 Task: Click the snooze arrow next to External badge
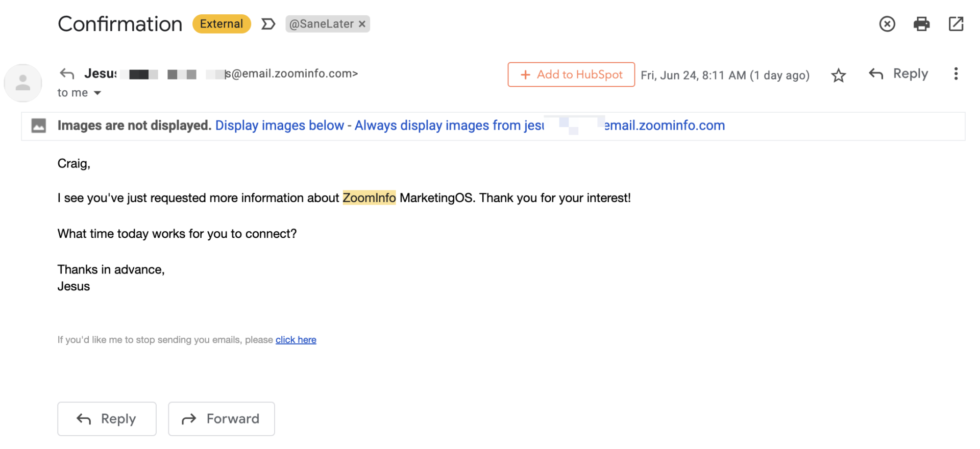pos(268,23)
